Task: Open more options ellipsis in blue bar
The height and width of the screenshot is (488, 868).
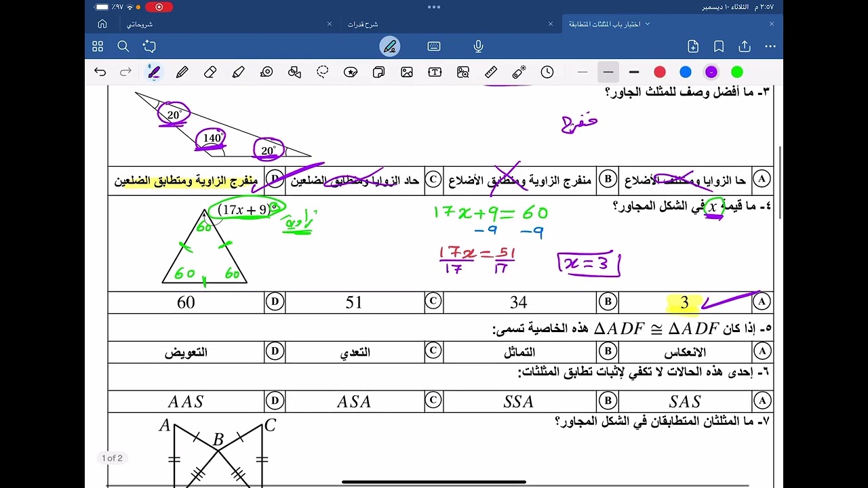Action: click(x=770, y=46)
